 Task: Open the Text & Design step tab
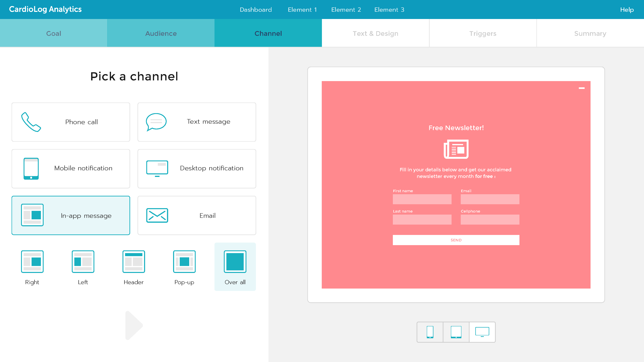376,33
